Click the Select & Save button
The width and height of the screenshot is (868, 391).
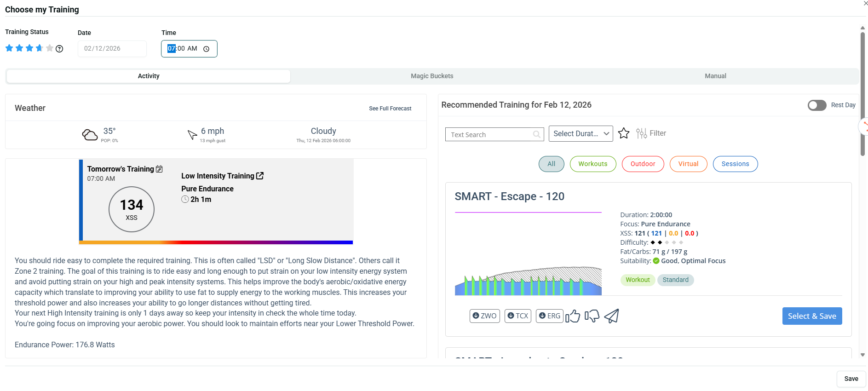click(x=812, y=316)
